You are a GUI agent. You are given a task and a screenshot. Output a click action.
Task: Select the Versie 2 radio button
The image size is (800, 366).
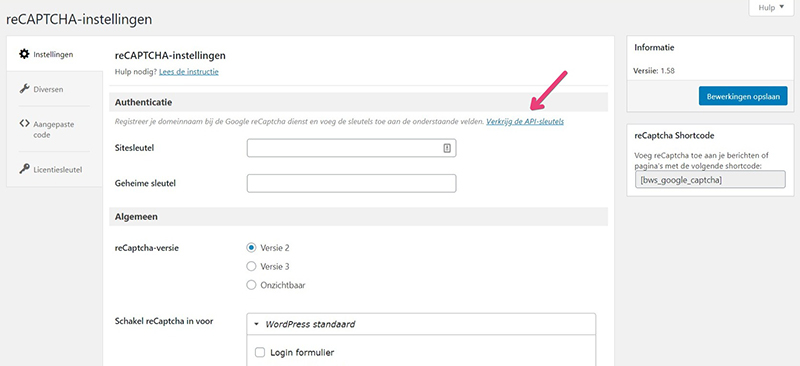[251, 248]
